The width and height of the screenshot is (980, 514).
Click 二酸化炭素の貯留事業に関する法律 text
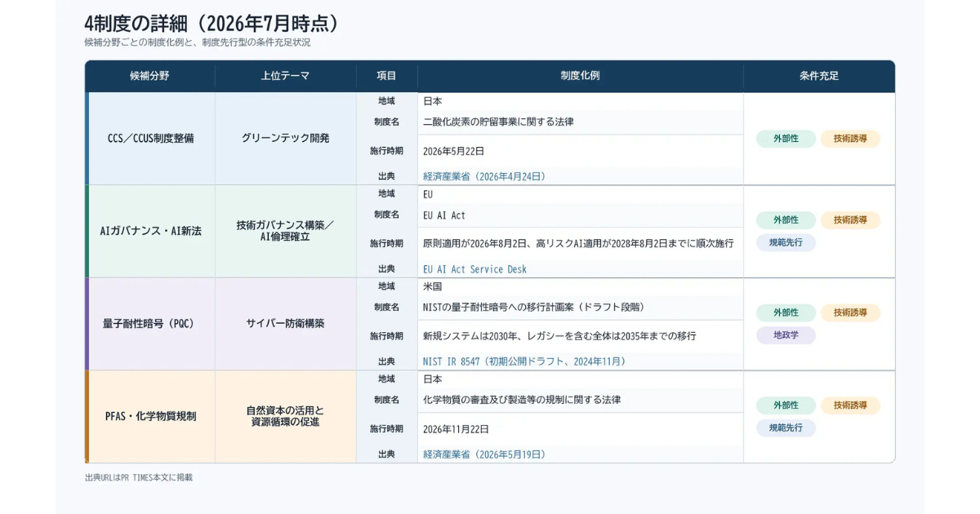498,122
